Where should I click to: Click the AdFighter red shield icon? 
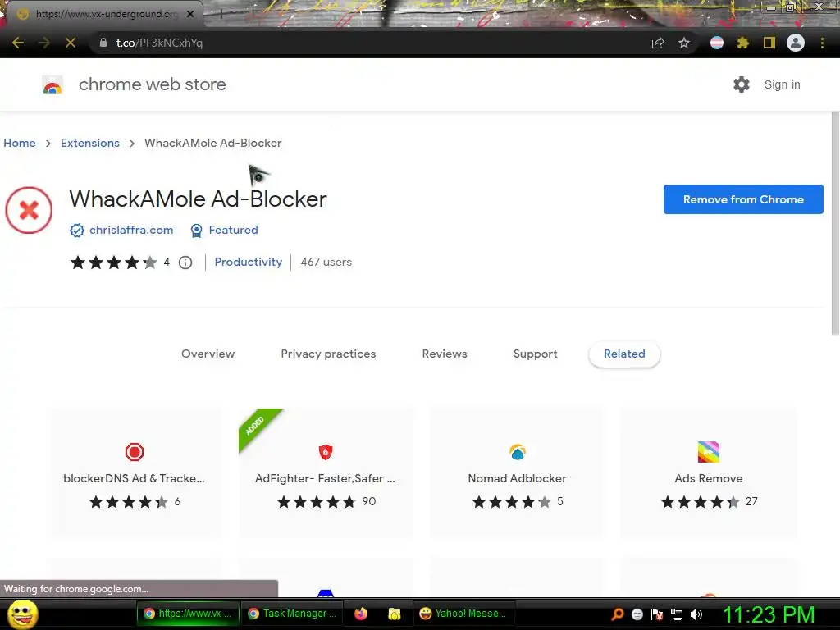point(326,452)
